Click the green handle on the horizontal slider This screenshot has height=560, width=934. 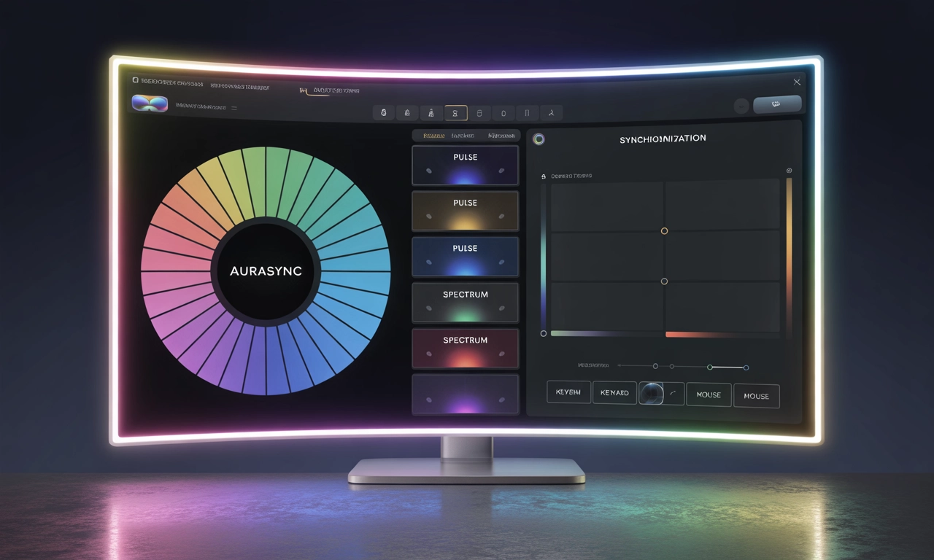(710, 367)
